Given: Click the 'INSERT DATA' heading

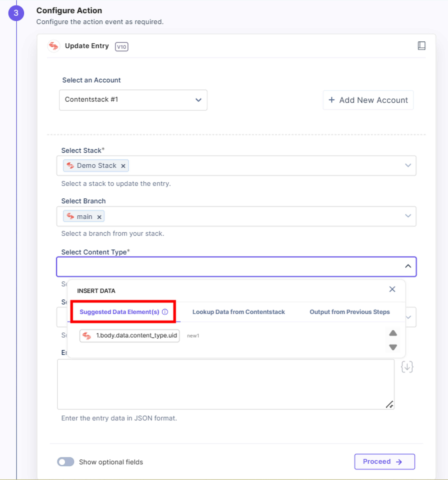Looking at the screenshot, I should (96, 291).
